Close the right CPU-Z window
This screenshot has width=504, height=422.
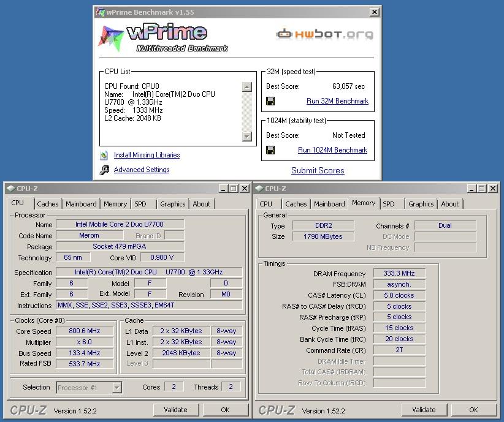(x=493, y=189)
